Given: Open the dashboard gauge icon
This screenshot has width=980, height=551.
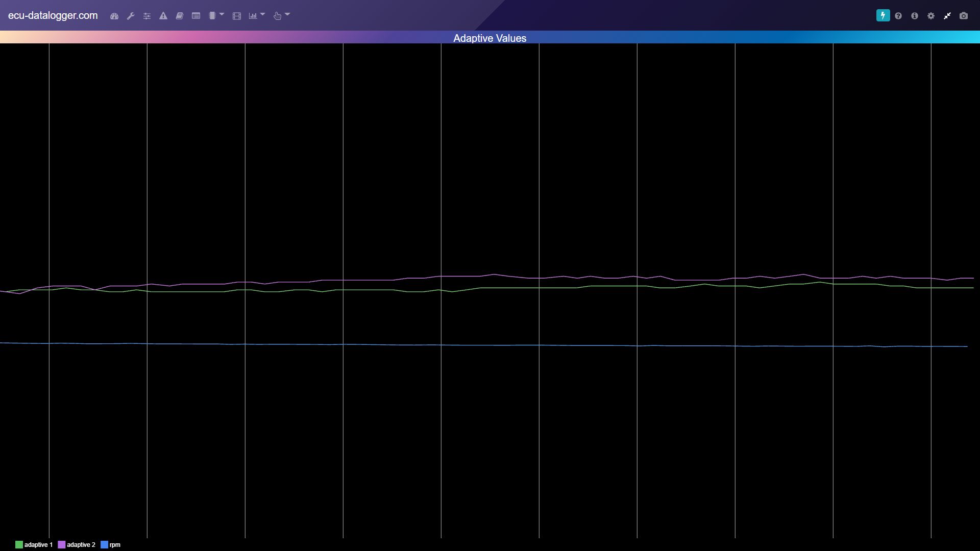Looking at the screenshot, I should pyautogui.click(x=114, y=16).
